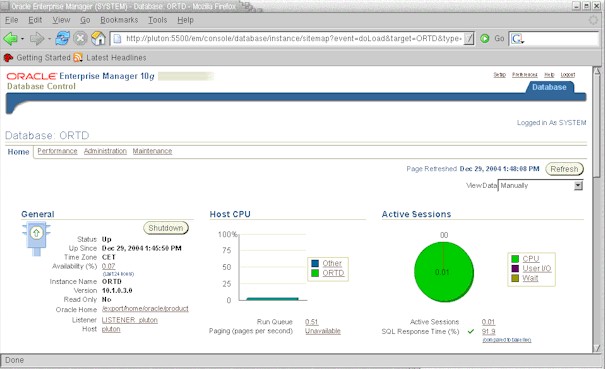The image size is (606, 369).
Task: Open the Paging Unavailable link
Action: tap(323, 331)
